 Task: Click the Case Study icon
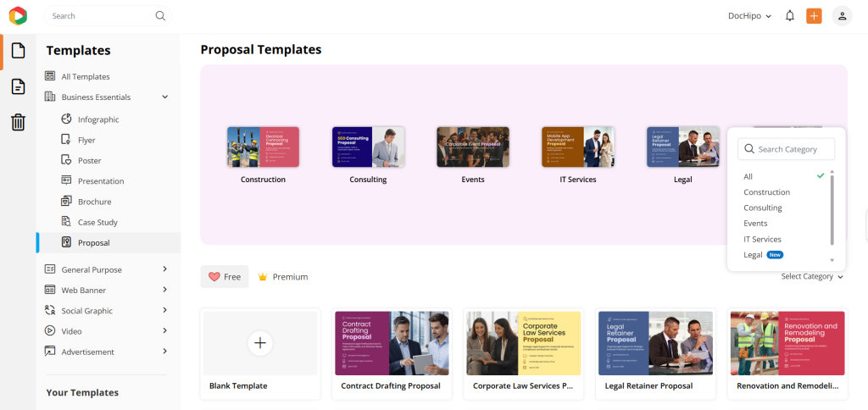[x=66, y=222]
